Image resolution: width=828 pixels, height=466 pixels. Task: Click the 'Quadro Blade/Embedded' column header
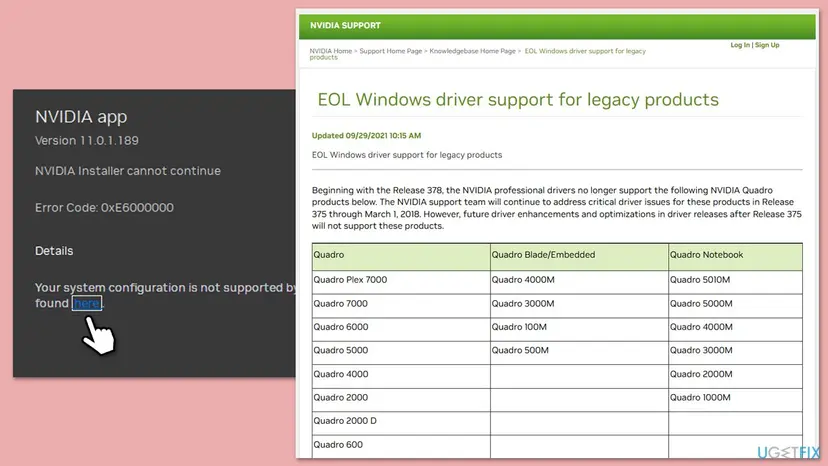[x=579, y=257]
